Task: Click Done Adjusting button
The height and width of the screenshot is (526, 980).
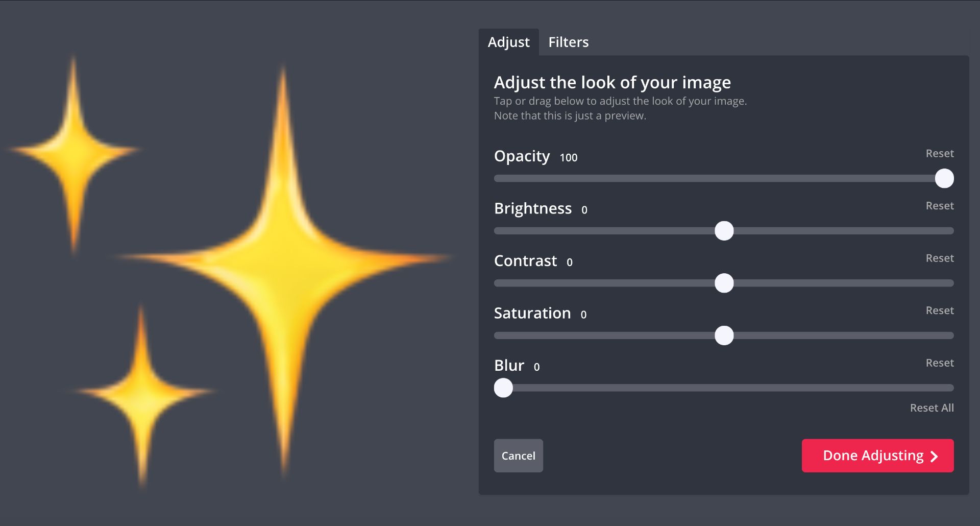Action: [x=877, y=456]
